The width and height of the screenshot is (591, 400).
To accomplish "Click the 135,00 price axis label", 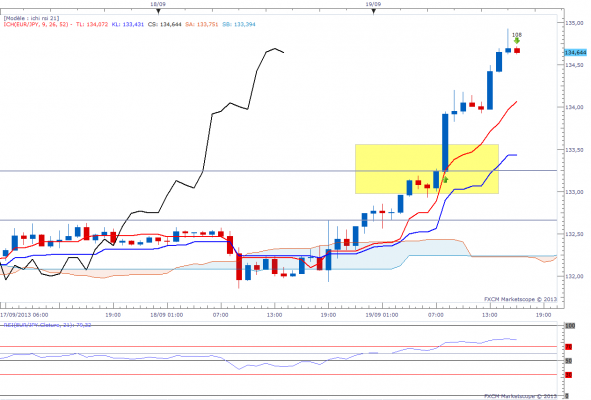I will pos(574,23).
